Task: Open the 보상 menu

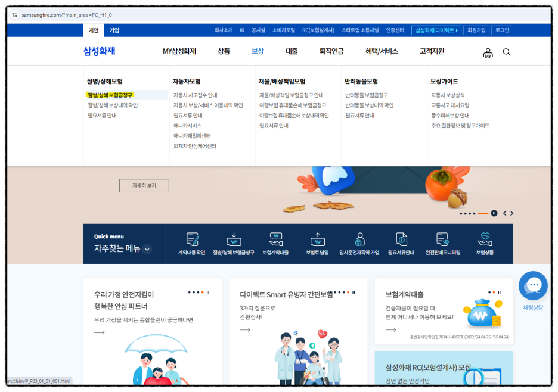Action: pos(258,51)
